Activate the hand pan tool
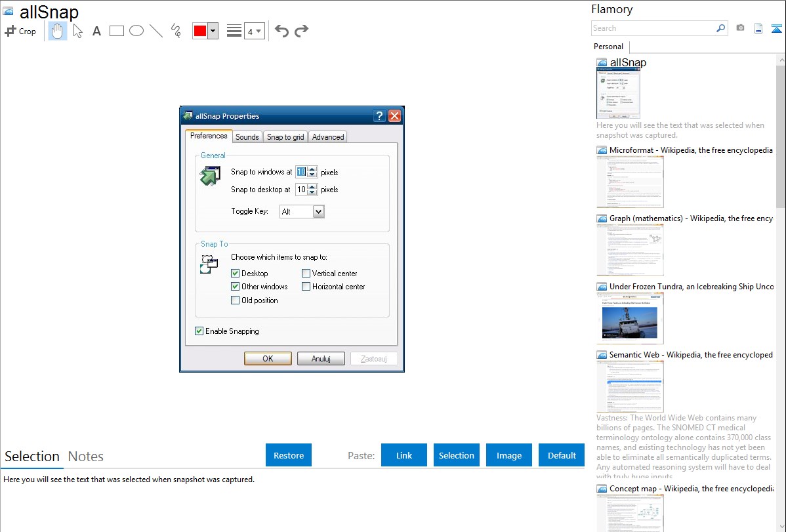 click(57, 31)
